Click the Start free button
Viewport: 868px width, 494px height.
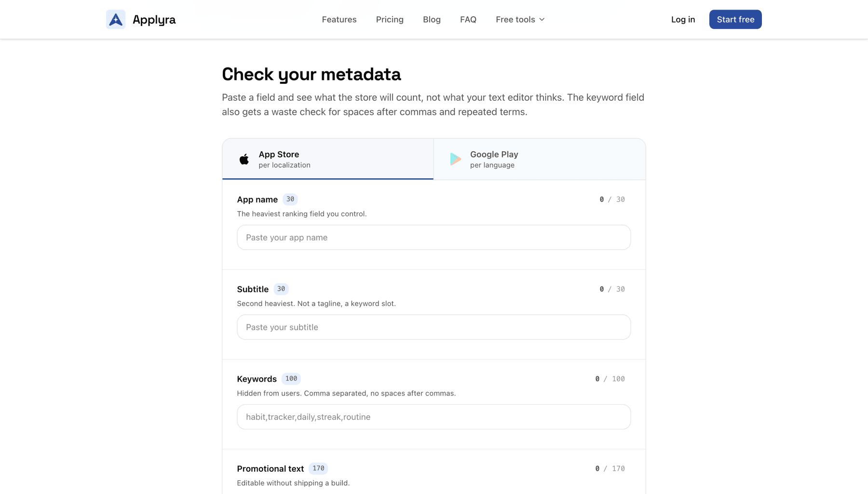click(x=735, y=19)
